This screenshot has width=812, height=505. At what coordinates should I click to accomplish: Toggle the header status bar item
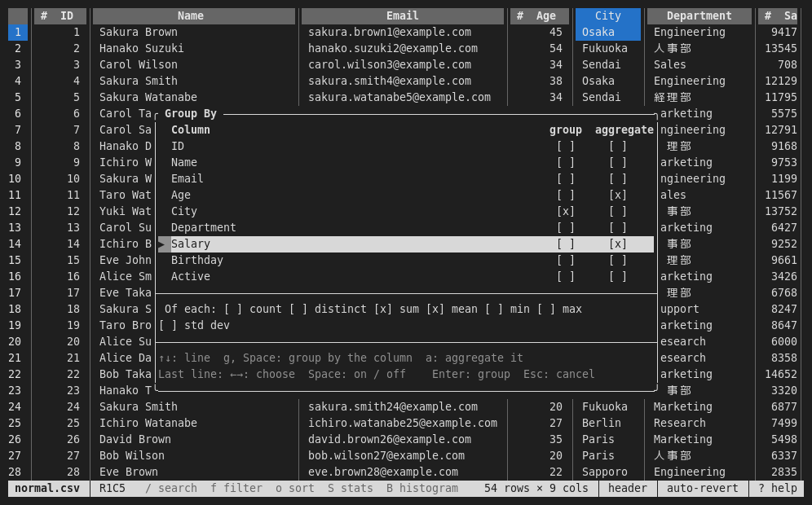point(628,489)
